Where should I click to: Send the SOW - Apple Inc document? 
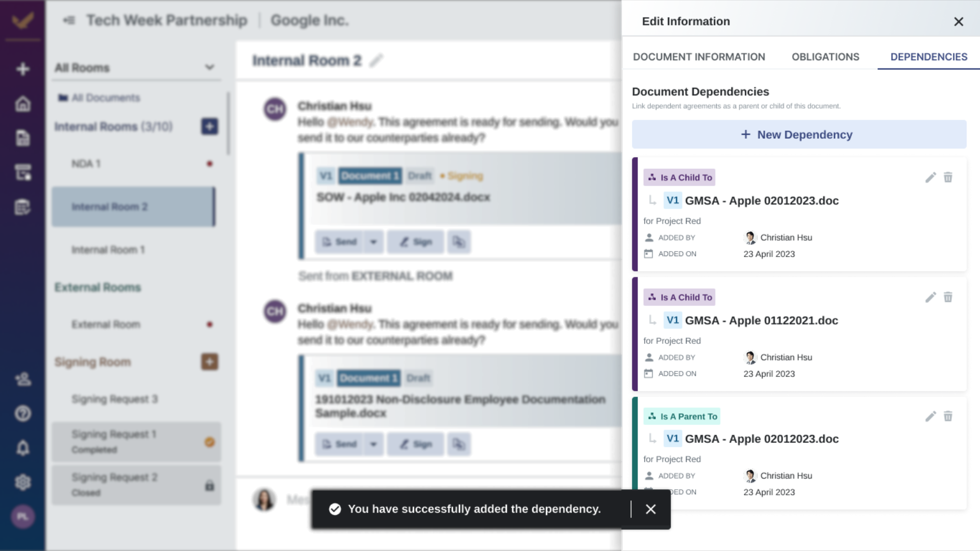pyautogui.click(x=339, y=242)
